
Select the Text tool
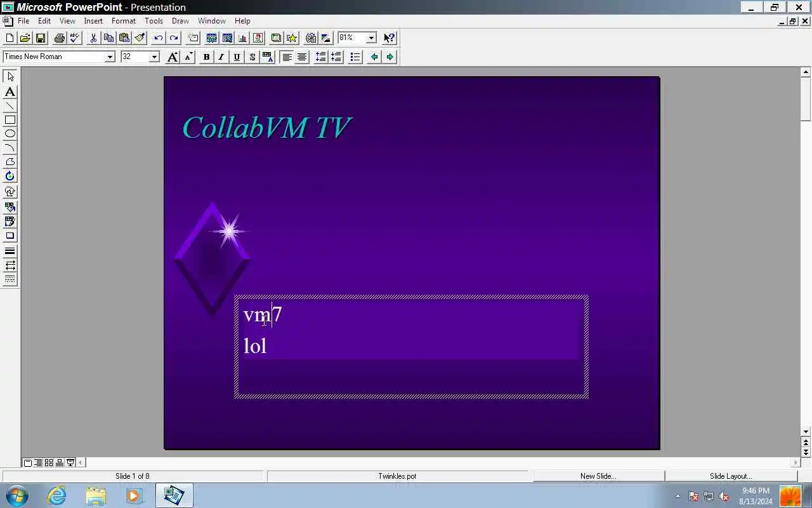10,92
